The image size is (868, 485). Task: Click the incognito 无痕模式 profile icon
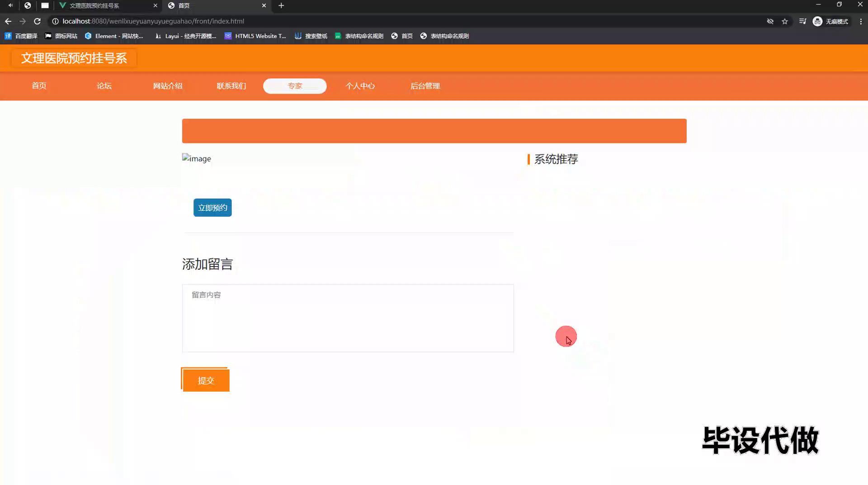[x=817, y=21]
